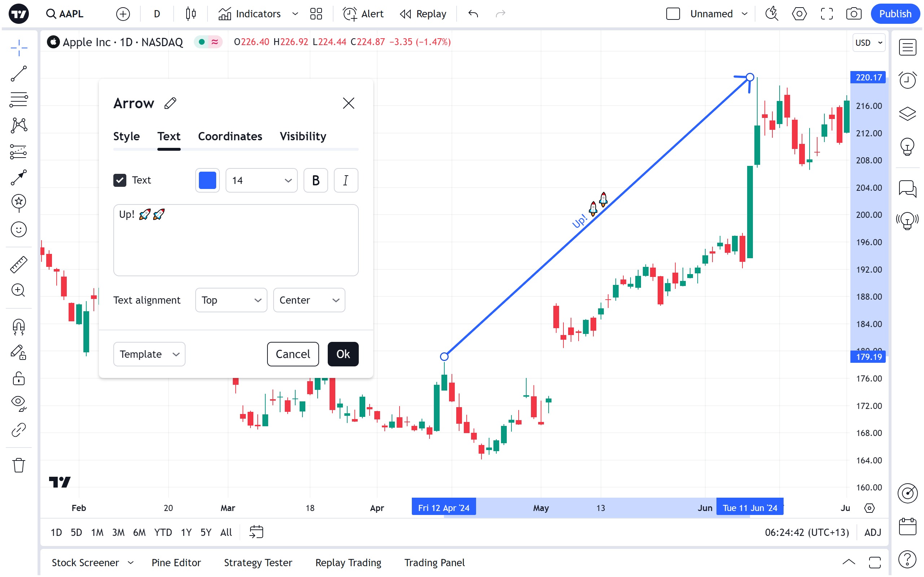This screenshot has width=924, height=577.
Task: Click the pencil rename icon beside Arrow
Action: pyautogui.click(x=170, y=103)
